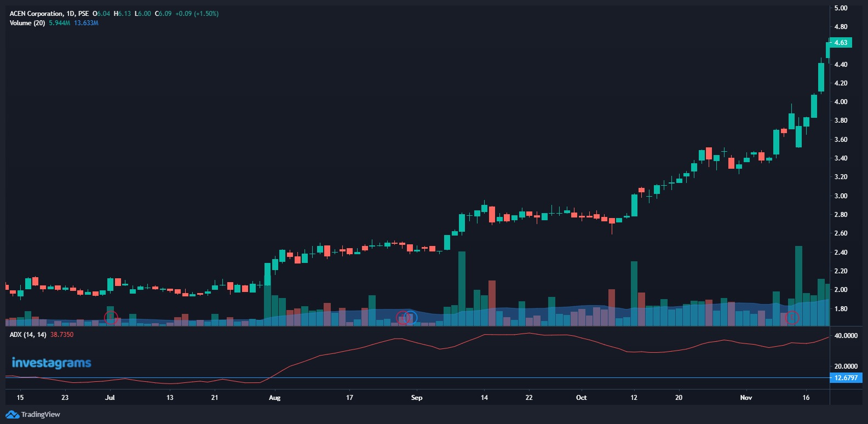This screenshot has height=424, width=868.
Task: Click the earnings marker near Jul
Action: point(111,317)
